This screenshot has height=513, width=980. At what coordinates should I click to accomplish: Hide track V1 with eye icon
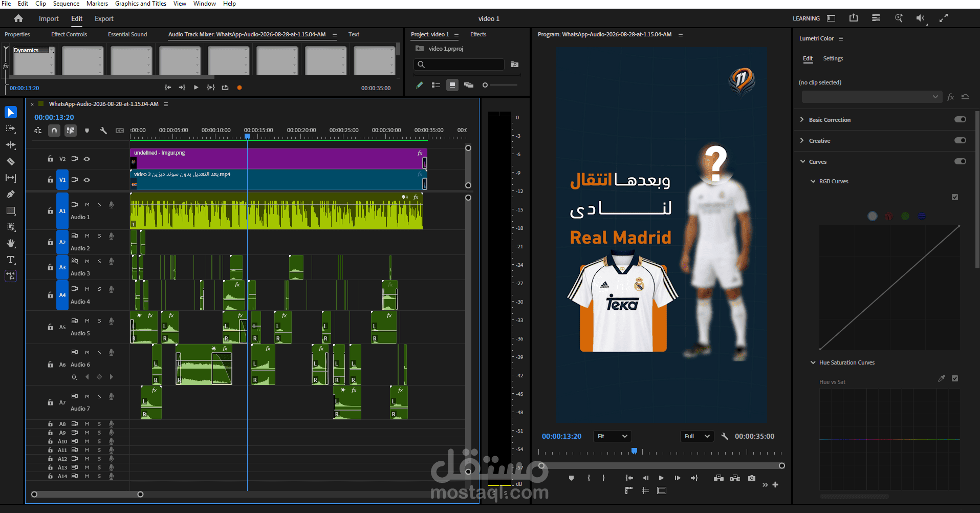click(87, 180)
